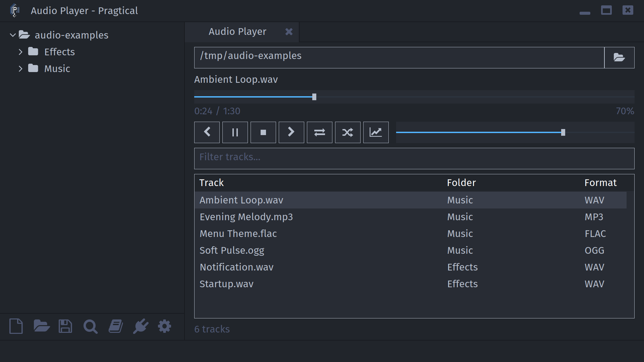Select the Ambient Loop.wav track
Viewport: 644px width, 362px height.
click(x=411, y=200)
